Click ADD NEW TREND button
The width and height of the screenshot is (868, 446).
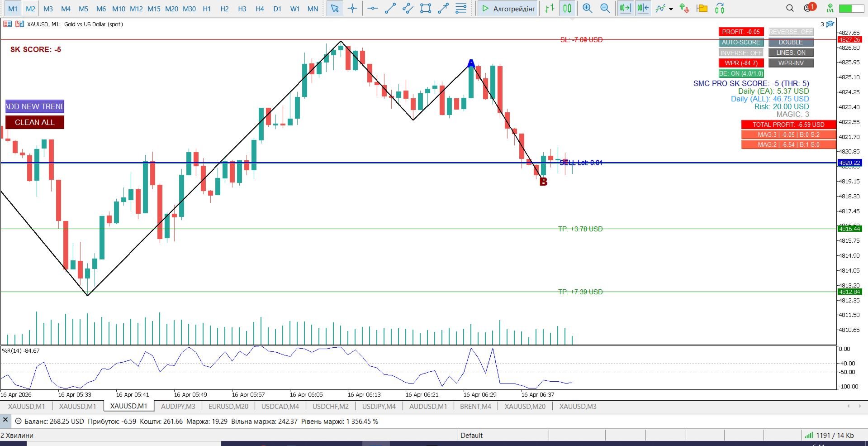(35, 106)
